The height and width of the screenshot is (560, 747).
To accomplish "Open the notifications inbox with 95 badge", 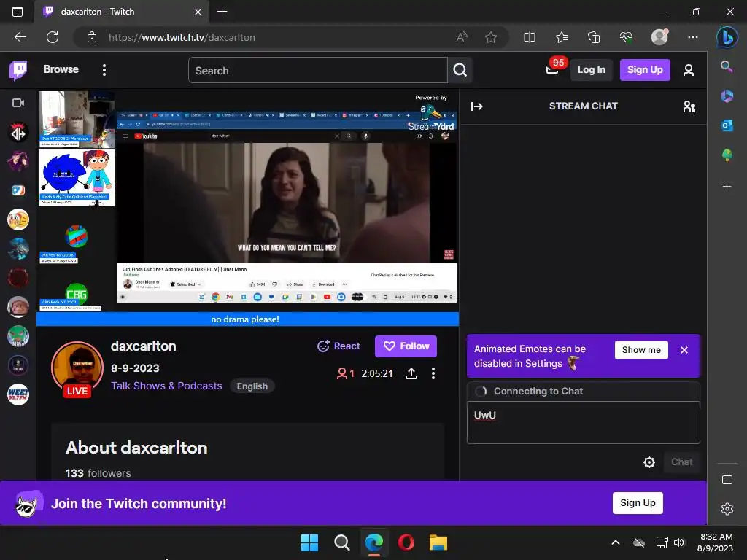I will (553, 70).
